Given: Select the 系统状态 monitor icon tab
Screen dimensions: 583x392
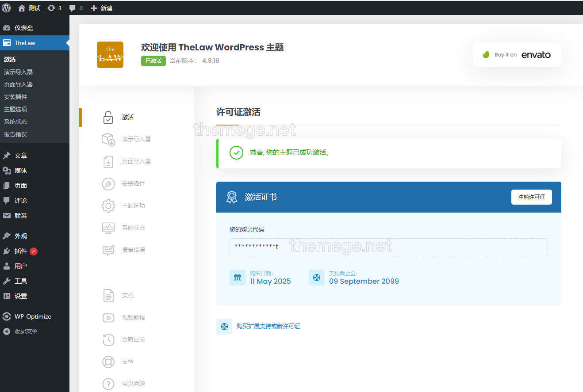Looking at the screenshot, I should pyautogui.click(x=108, y=228).
